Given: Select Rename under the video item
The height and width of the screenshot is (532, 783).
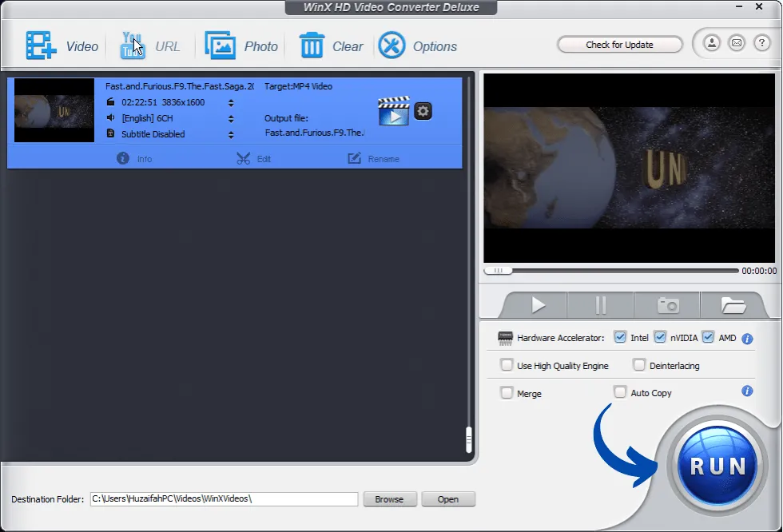Looking at the screenshot, I should [373, 158].
